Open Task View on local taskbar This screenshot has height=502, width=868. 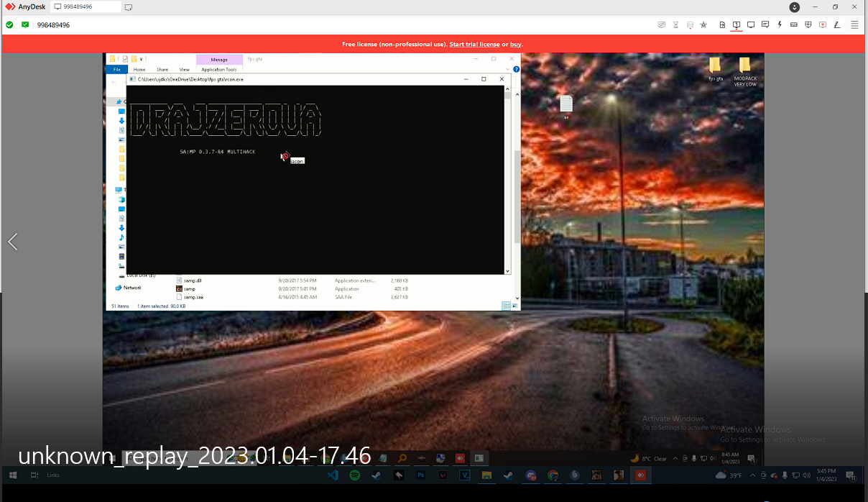(34, 475)
